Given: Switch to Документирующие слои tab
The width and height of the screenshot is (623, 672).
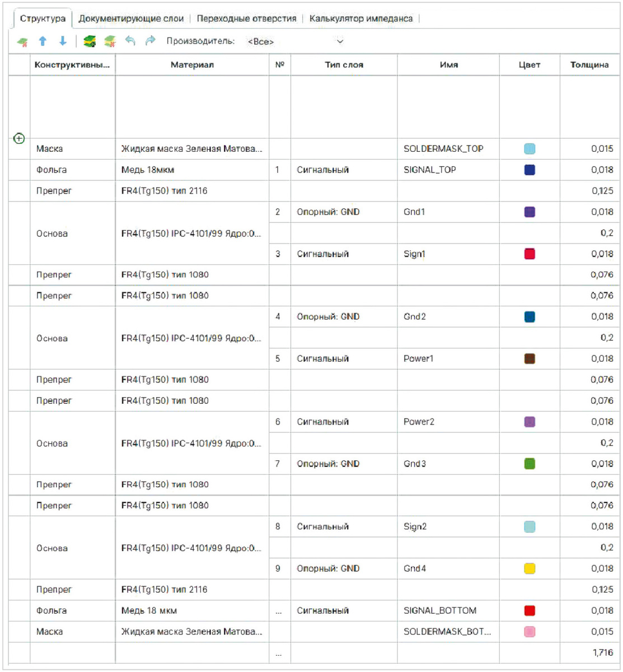Looking at the screenshot, I should 131,18.
